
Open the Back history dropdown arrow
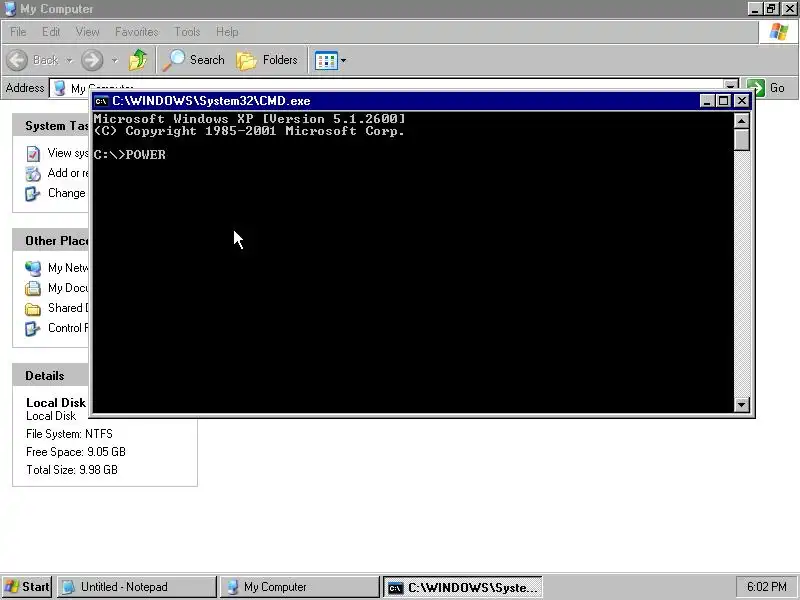tap(69, 61)
